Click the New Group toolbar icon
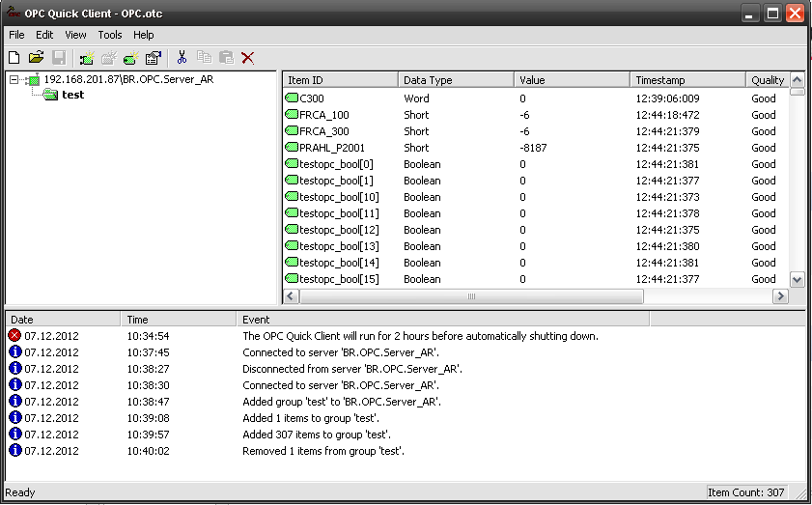Screen dimensions: 812x505 (109, 58)
